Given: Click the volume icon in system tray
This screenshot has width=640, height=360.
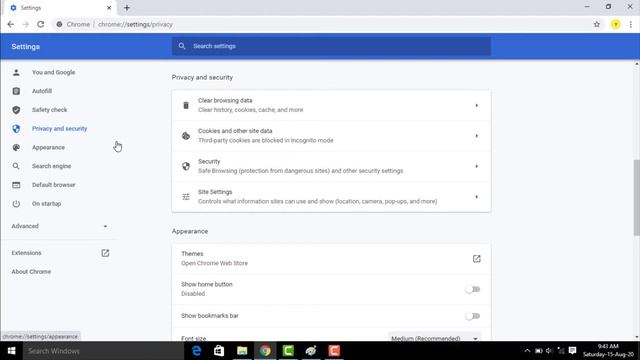Looking at the screenshot, I should pyautogui.click(x=549, y=351).
